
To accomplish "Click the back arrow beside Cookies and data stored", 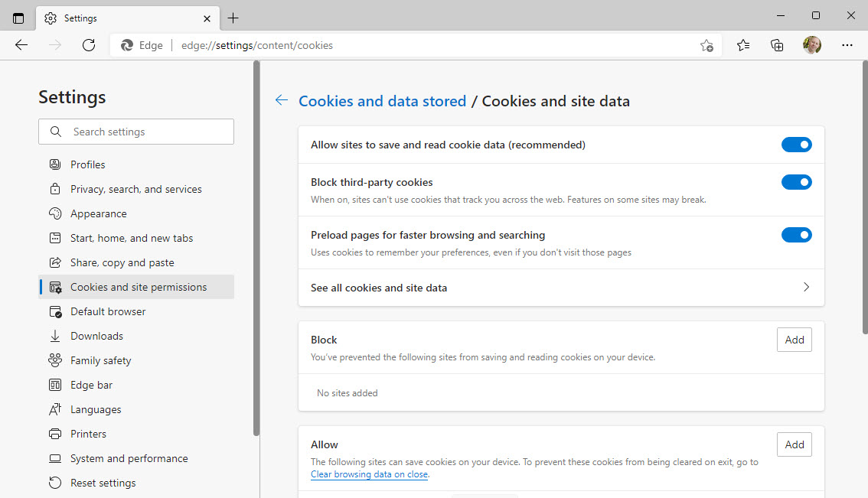I will [282, 100].
